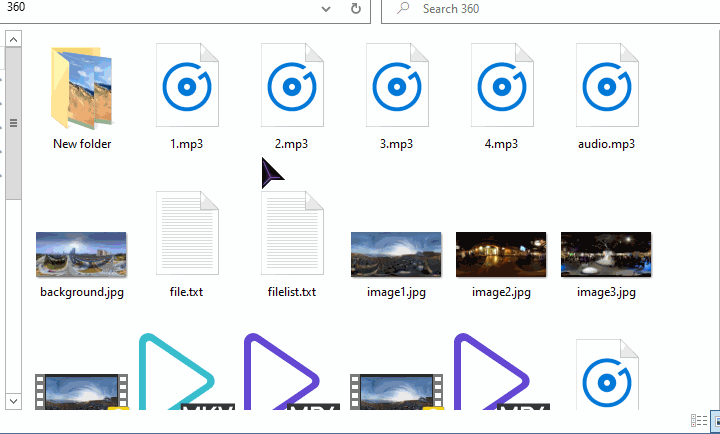This screenshot has height=434, width=720.
Task: Click the magnifier icon in Search 360
Action: coord(403,8)
